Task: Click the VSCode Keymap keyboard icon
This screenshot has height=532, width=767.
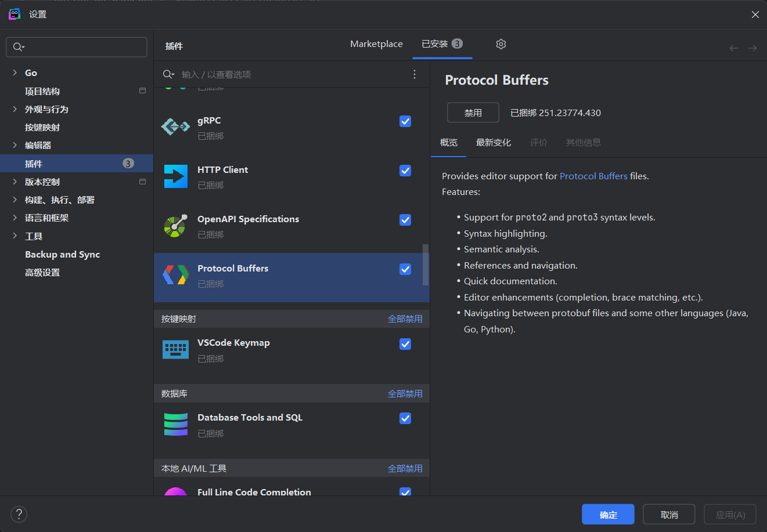Action: (176, 349)
